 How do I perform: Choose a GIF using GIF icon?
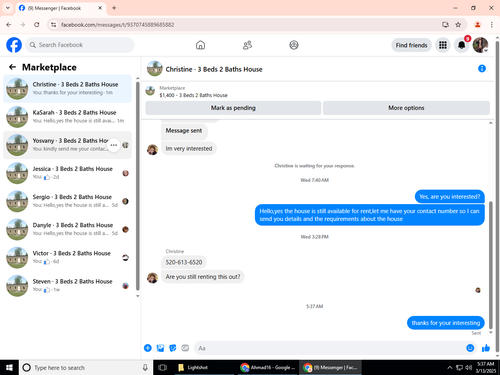[185, 348]
